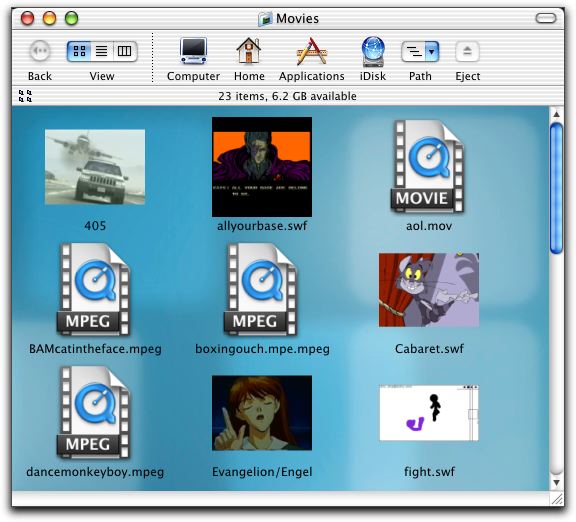
Task: Click the window resize grip corner
Action: tap(557, 499)
